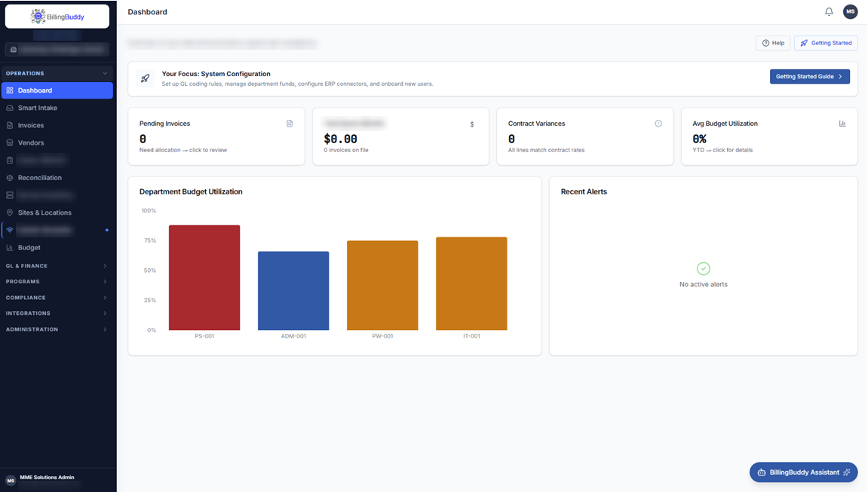This screenshot has width=868, height=492.
Task: Click the green check icon in Recent Alerts
Action: [x=703, y=269]
